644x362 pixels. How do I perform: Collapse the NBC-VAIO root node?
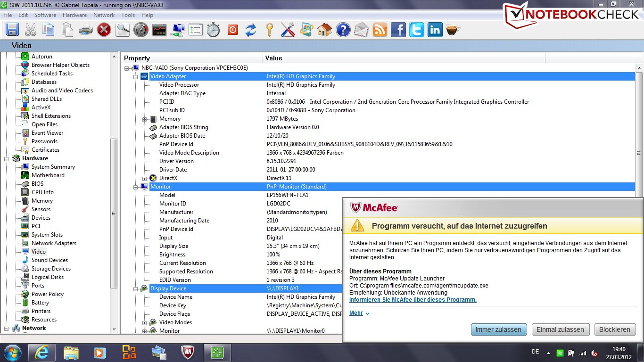(127, 68)
